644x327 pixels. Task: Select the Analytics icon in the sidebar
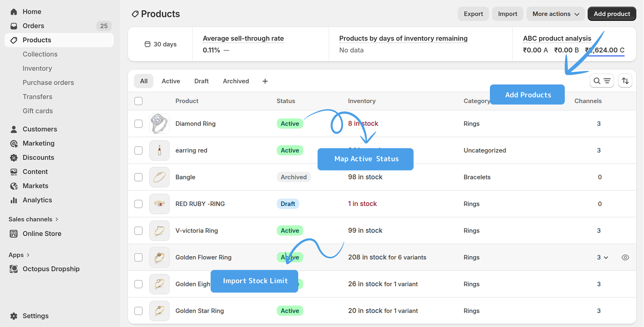click(x=14, y=200)
